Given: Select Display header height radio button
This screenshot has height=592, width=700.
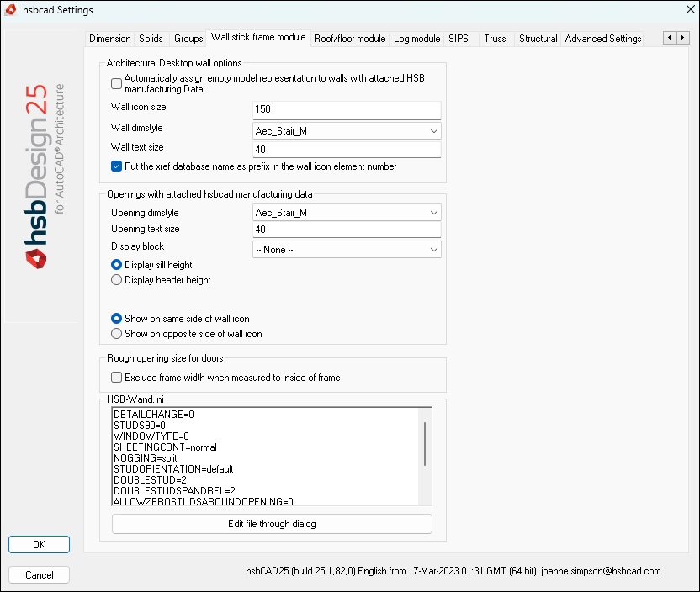Looking at the screenshot, I should tap(116, 280).
